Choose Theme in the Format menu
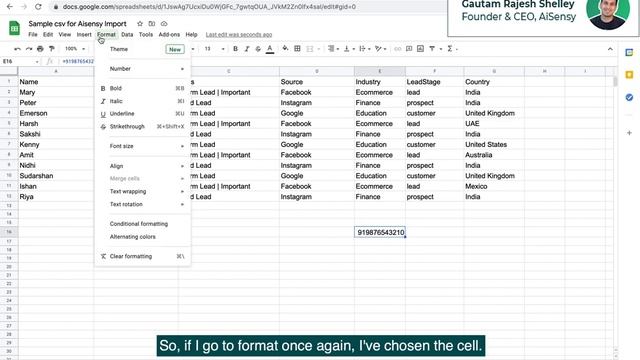 (143, 49)
